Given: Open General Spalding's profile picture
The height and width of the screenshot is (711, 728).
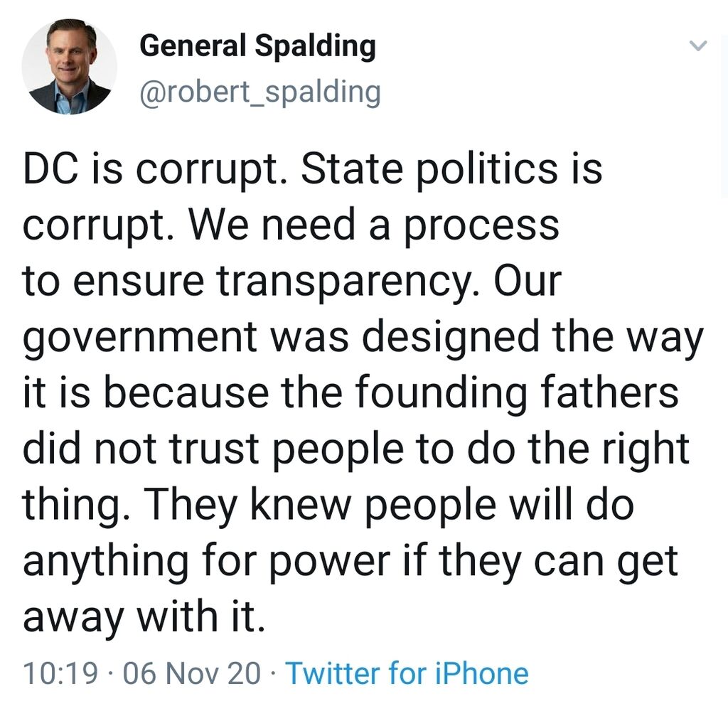Looking at the screenshot, I should pyautogui.click(x=69, y=66).
